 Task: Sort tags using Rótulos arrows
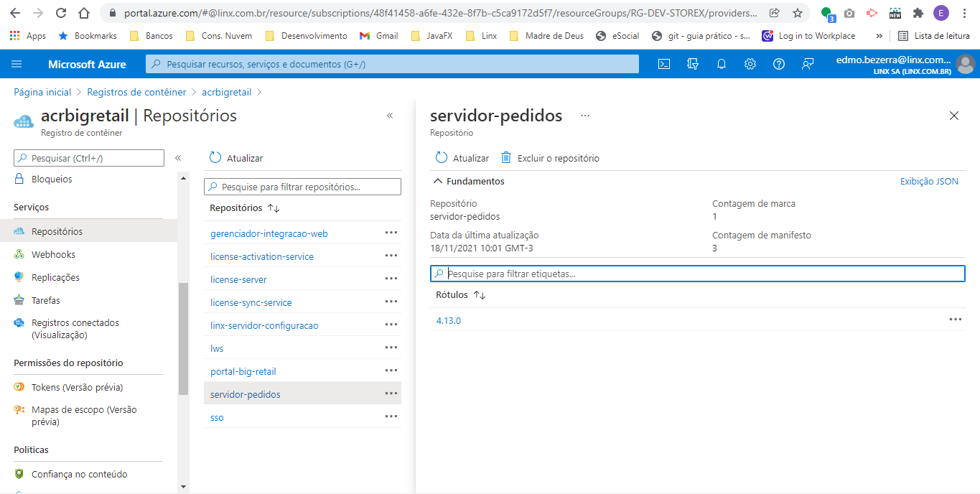coord(480,295)
